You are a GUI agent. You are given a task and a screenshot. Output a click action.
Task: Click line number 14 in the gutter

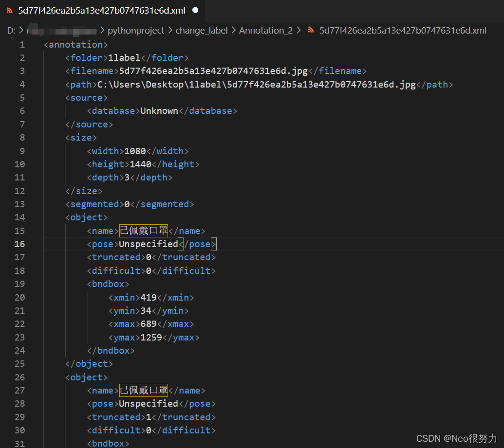tap(19, 217)
